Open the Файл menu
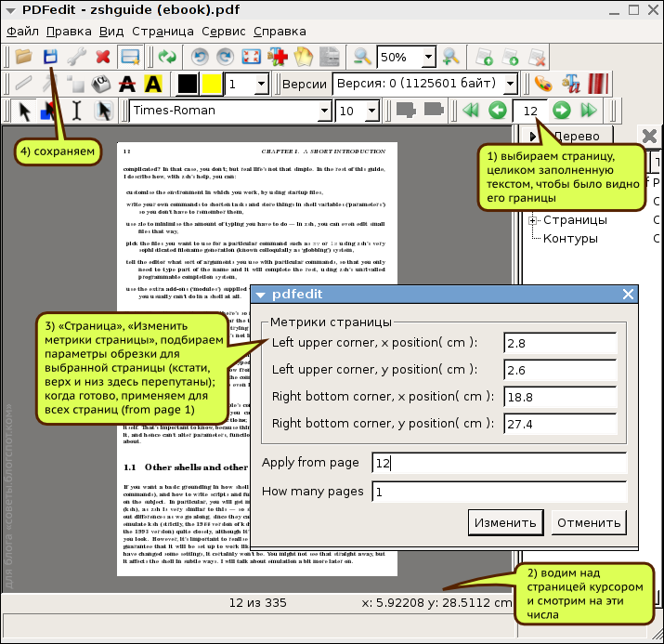 point(23,32)
